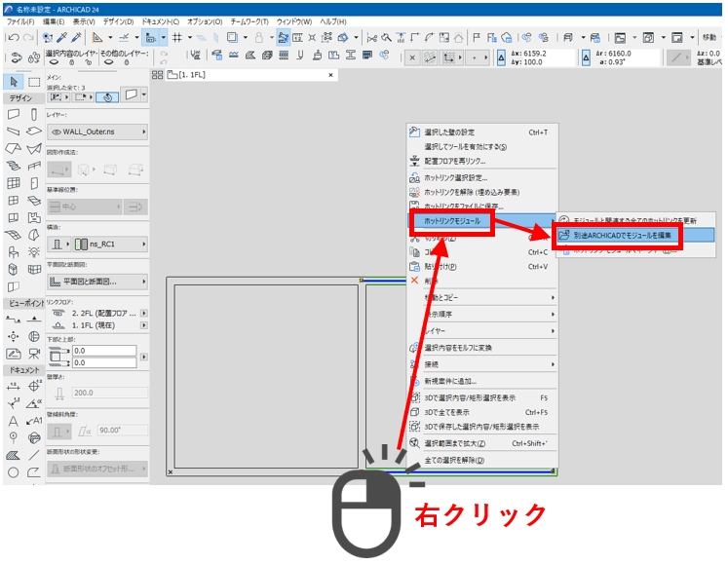Open the デザイン(D) menu
Viewport: 728px width, 565px height.
point(118,21)
